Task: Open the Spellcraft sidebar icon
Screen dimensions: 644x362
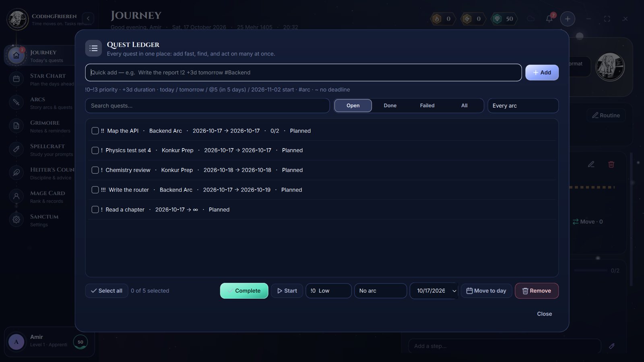Action: [16, 149]
